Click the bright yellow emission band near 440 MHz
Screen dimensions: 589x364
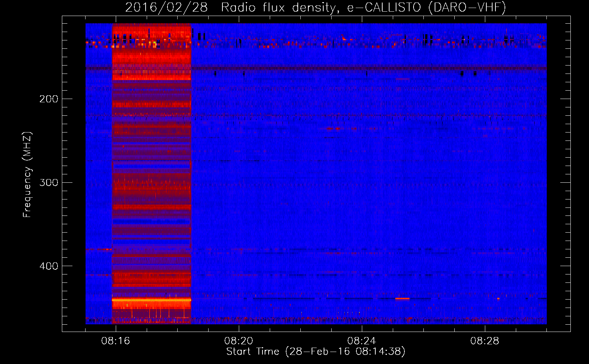(151, 300)
